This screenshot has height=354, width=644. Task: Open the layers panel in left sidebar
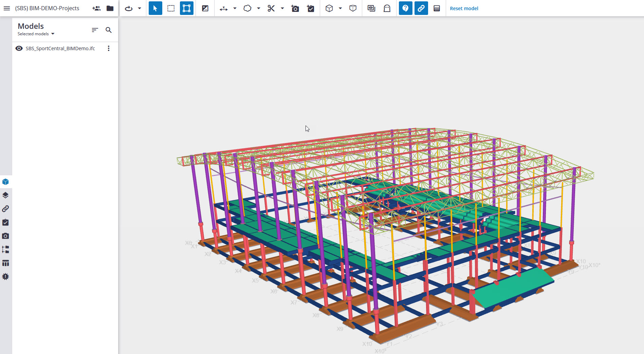pyautogui.click(x=6, y=195)
